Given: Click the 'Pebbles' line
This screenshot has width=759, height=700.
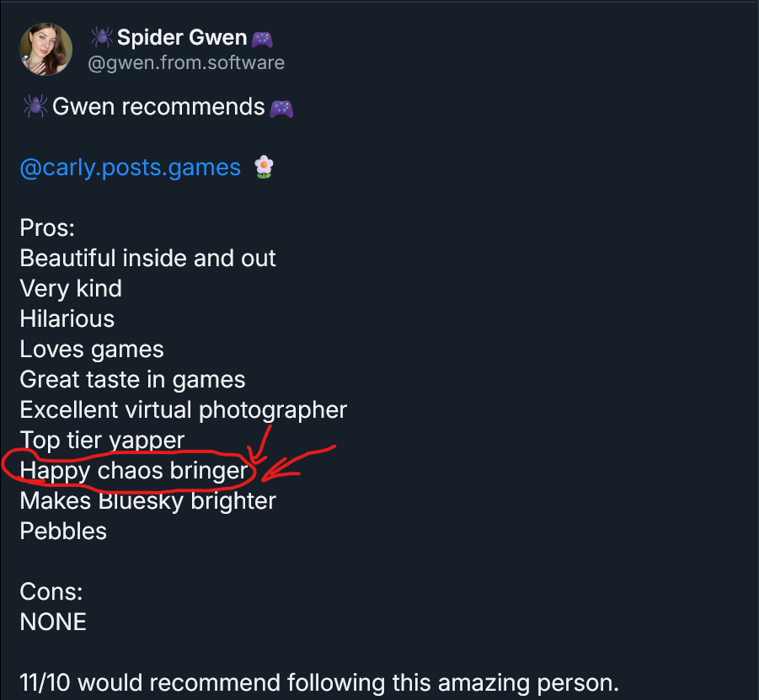Looking at the screenshot, I should [x=63, y=532].
